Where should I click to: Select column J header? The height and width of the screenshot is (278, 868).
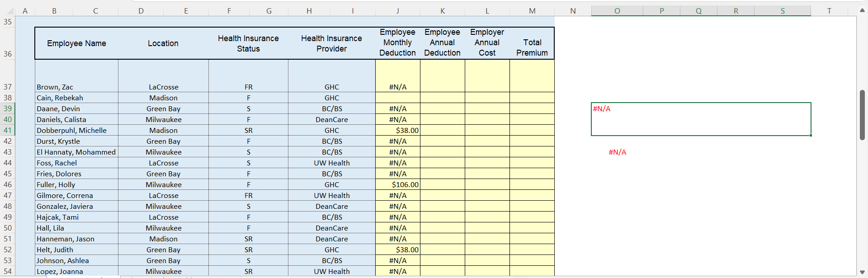pos(397,11)
